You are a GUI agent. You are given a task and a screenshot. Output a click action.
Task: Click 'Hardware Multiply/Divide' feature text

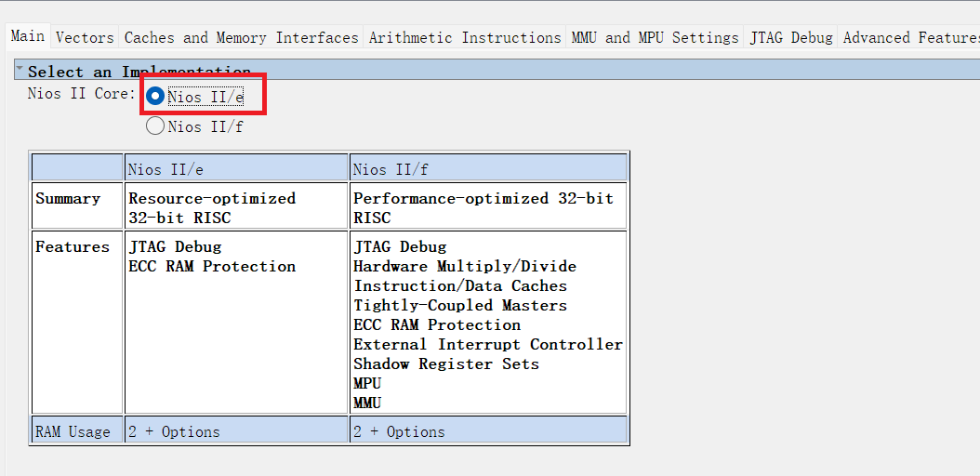[x=465, y=267]
